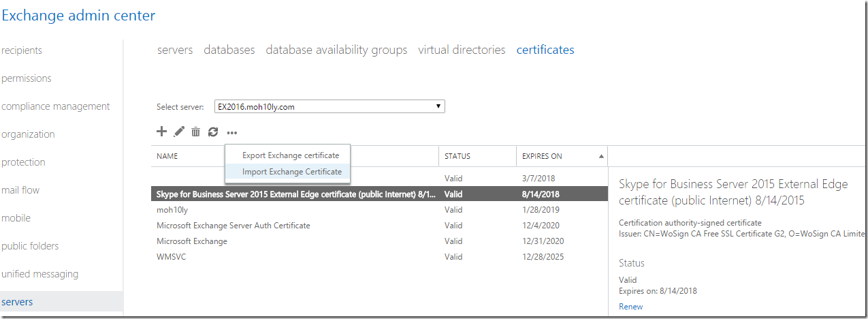Open the Select server dropdown
Image resolution: width=868 pixels, height=319 pixels.
(x=329, y=106)
